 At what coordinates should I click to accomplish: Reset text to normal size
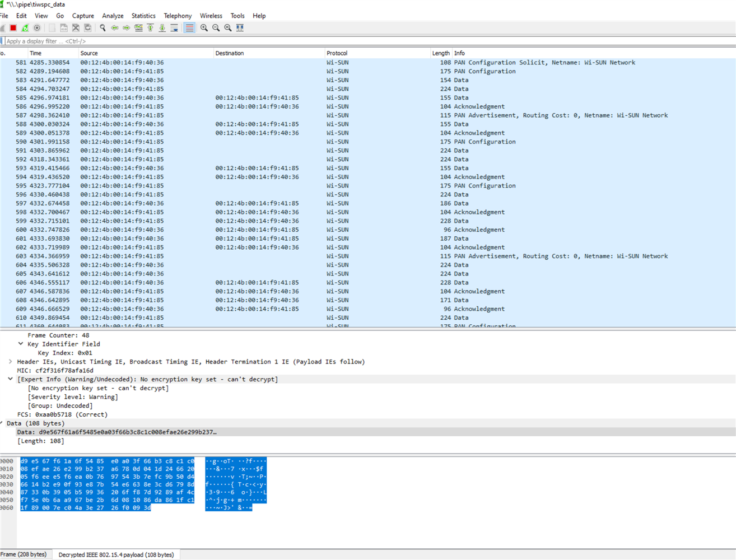pos(228,28)
